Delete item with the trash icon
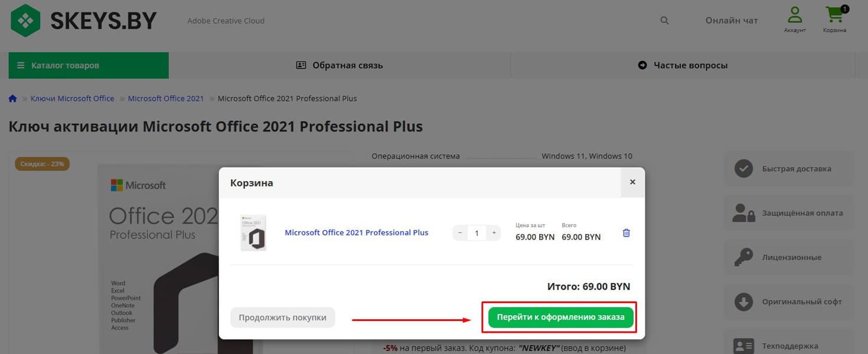868x354 pixels. (626, 233)
